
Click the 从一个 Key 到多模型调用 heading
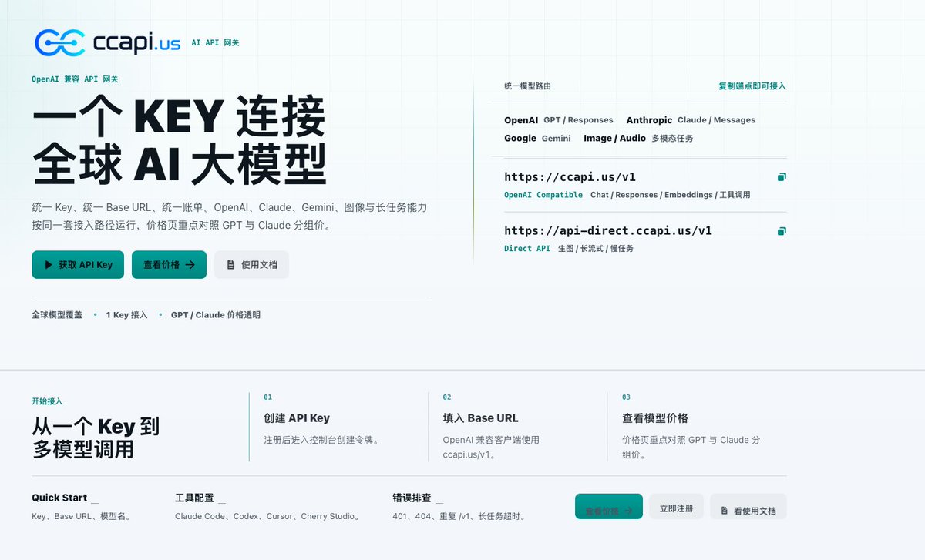[96, 438]
